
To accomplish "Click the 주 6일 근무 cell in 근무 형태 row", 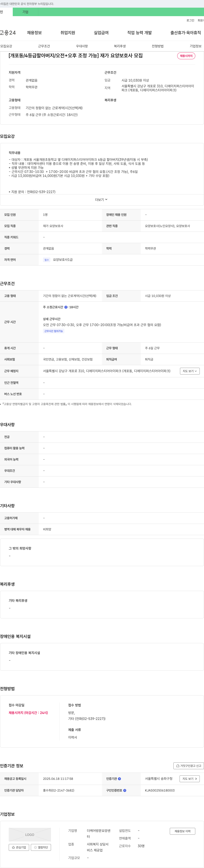I will (152, 348).
